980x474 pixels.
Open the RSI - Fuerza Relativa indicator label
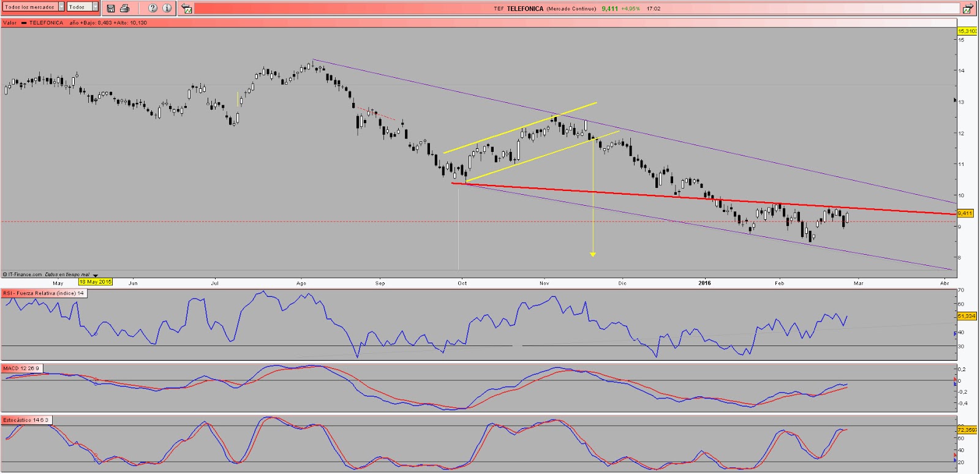point(43,293)
